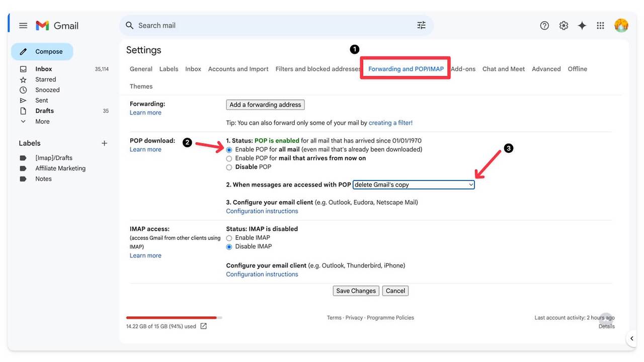The width and height of the screenshot is (644, 362).
Task: Open account activity Details link
Action: [x=607, y=326]
